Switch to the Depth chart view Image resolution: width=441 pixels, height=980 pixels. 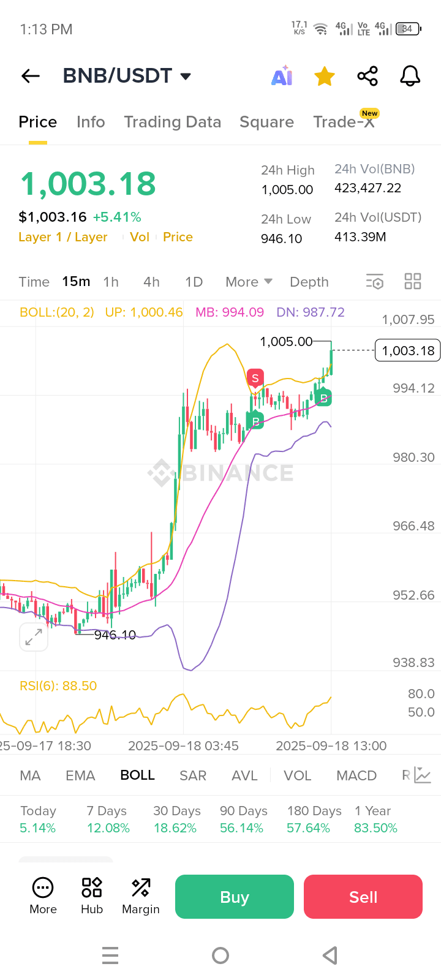pos(309,282)
